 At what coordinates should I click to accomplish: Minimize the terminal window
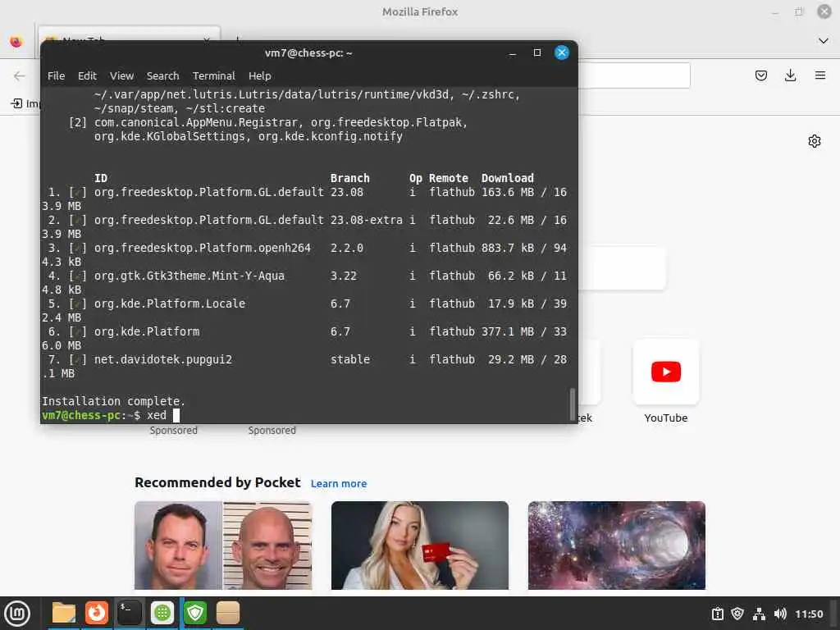513,53
